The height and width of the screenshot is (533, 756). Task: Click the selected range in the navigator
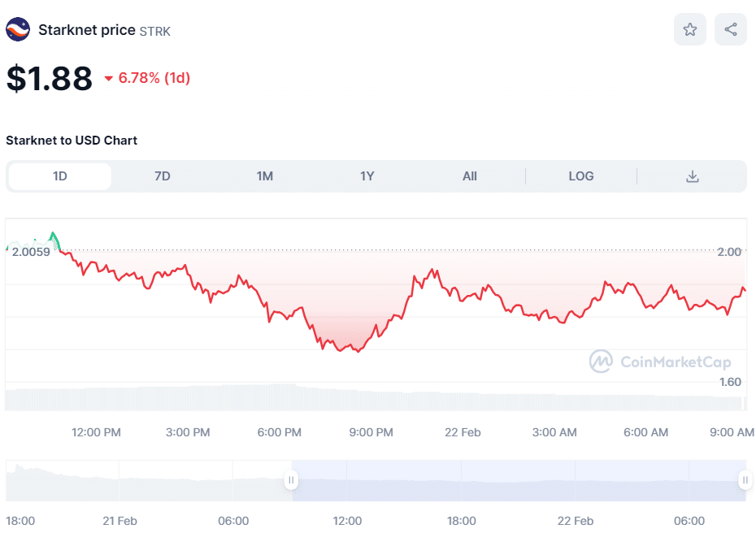tap(519, 480)
